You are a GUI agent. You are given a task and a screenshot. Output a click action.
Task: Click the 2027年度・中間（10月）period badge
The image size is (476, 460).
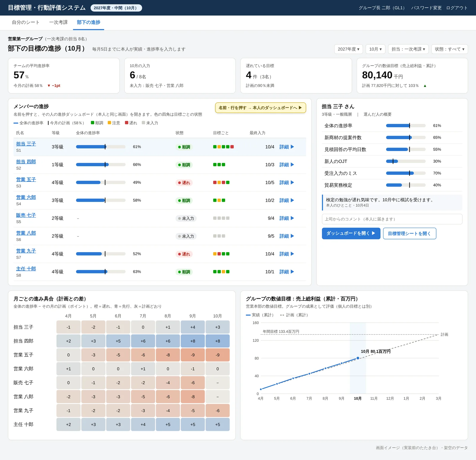pyautogui.click(x=116, y=8)
